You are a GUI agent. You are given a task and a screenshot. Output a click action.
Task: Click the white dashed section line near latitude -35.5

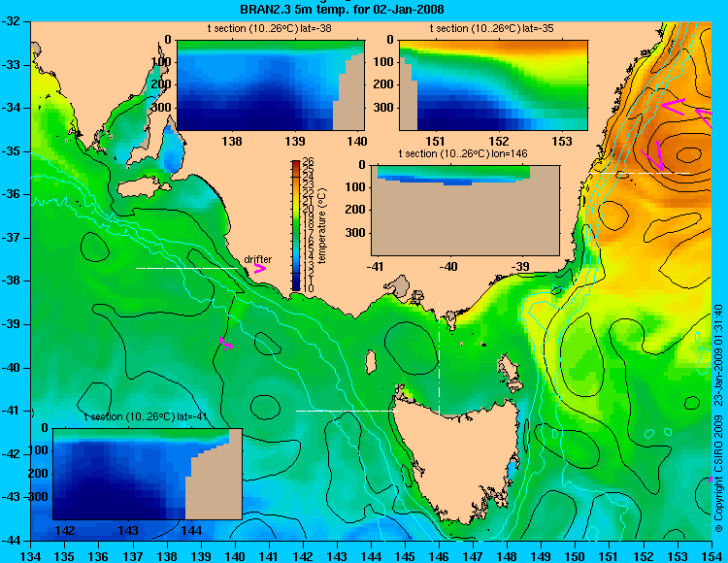[640, 173]
